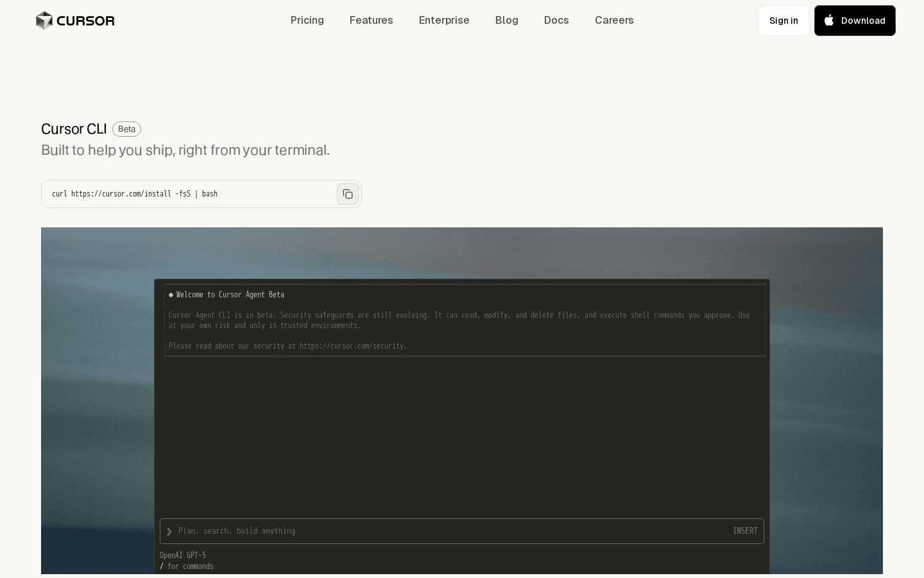
Task: Click the Cursor logo in the header
Action: (75, 21)
